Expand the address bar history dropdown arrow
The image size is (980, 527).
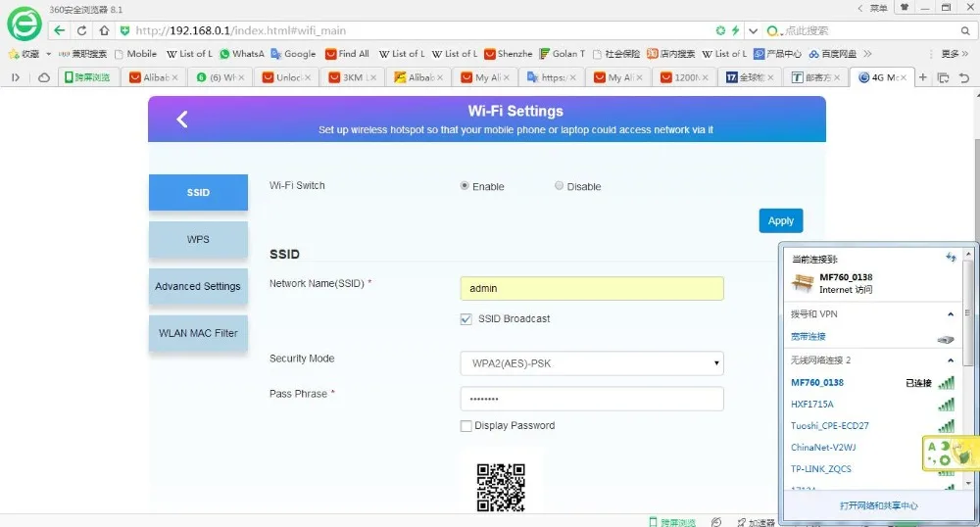(753, 30)
